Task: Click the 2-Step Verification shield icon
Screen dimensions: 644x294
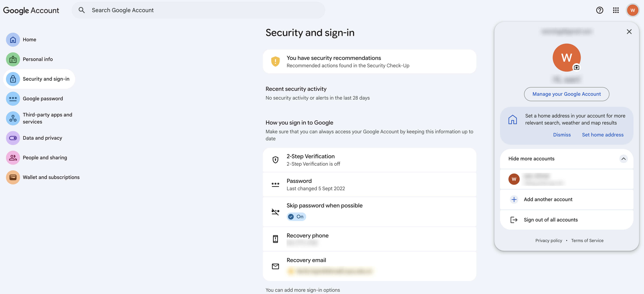Action: pyautogui.click(x=275, y=160)
